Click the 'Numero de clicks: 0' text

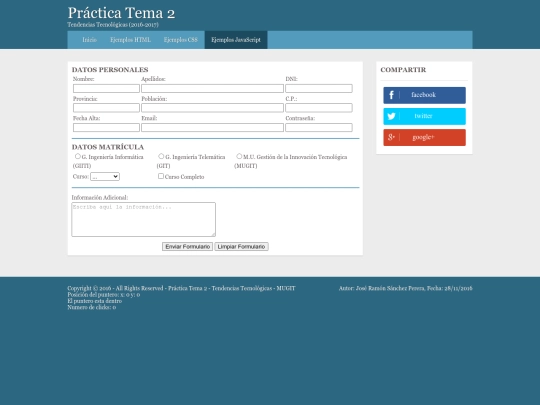(x=92, y=307)
